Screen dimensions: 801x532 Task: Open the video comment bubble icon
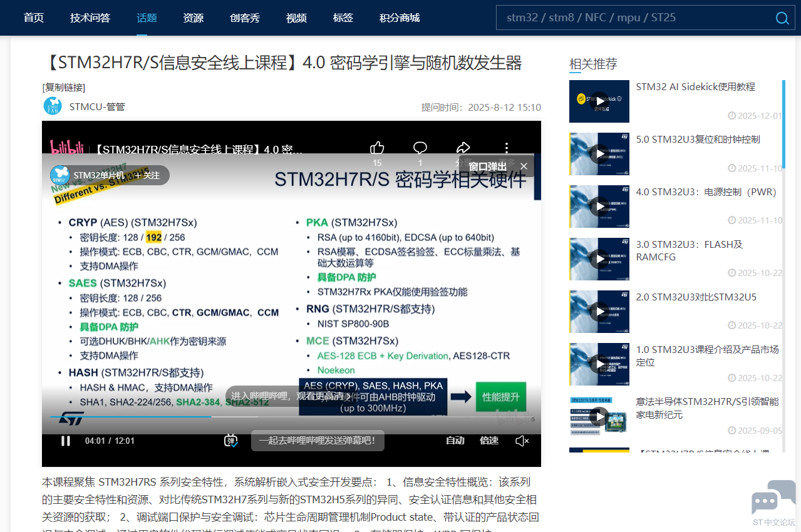pyautogui.click(x=420, y=148)
